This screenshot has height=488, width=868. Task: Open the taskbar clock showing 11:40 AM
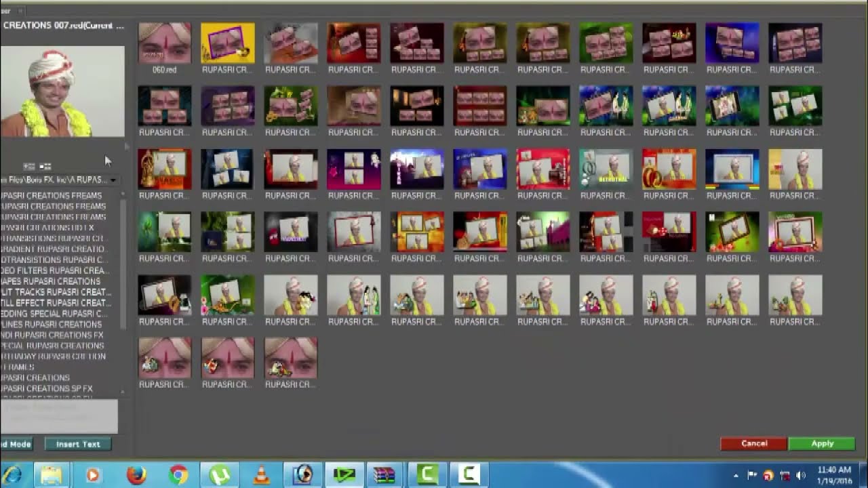[834, 475]
